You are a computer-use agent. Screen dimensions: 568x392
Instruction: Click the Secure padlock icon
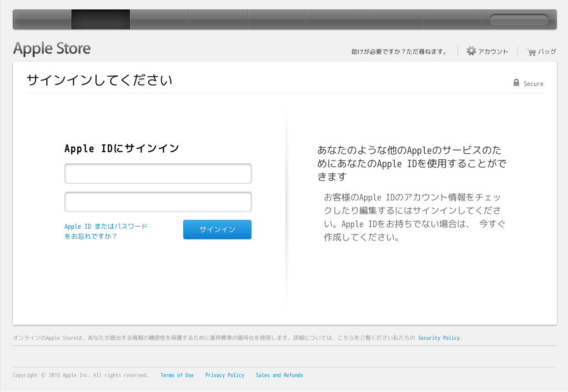click(x=516, y=83)
